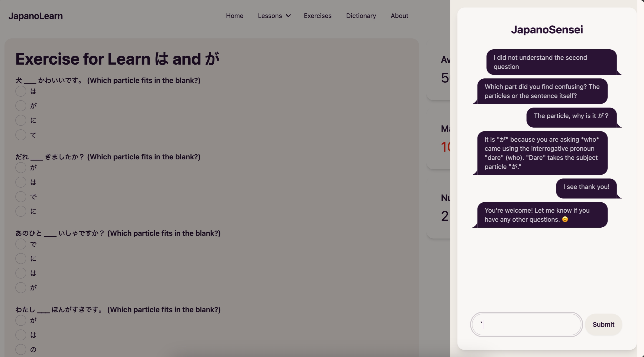Open the About page

point(399,16)
